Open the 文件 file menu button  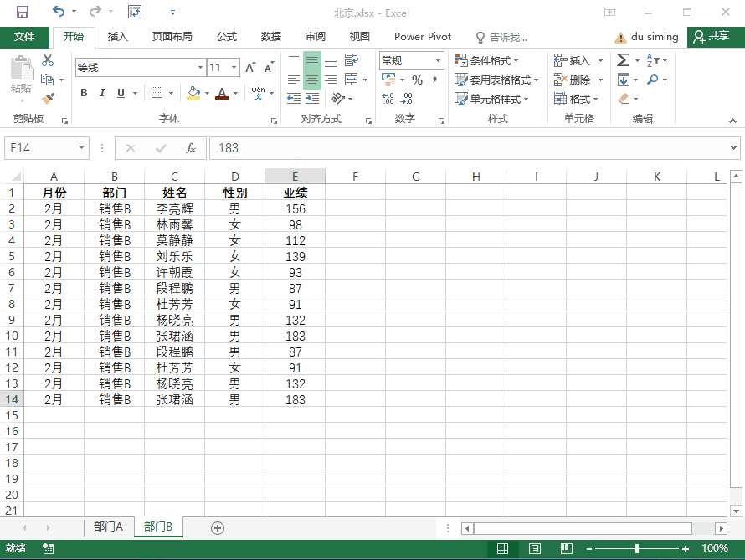24,37
